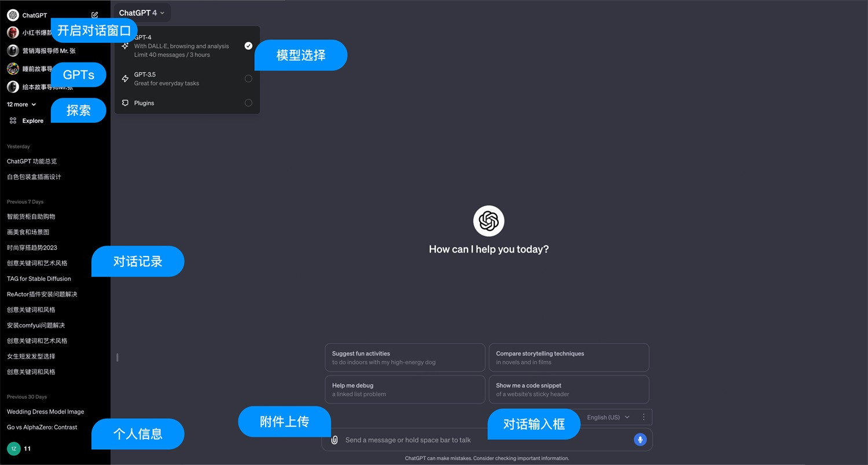Click the paperclip attachment icon
Screen dimensions: 868x465
coord(334,440)
